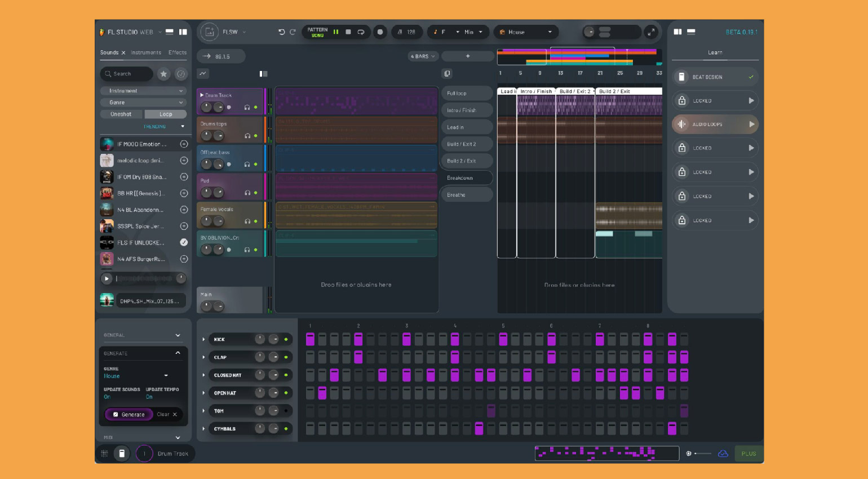The height and width of the screenshot is (479, 868).
Task: Open the cloud sync icon near PLUS button
Action: pyautogui.click(x=723, y=453)
